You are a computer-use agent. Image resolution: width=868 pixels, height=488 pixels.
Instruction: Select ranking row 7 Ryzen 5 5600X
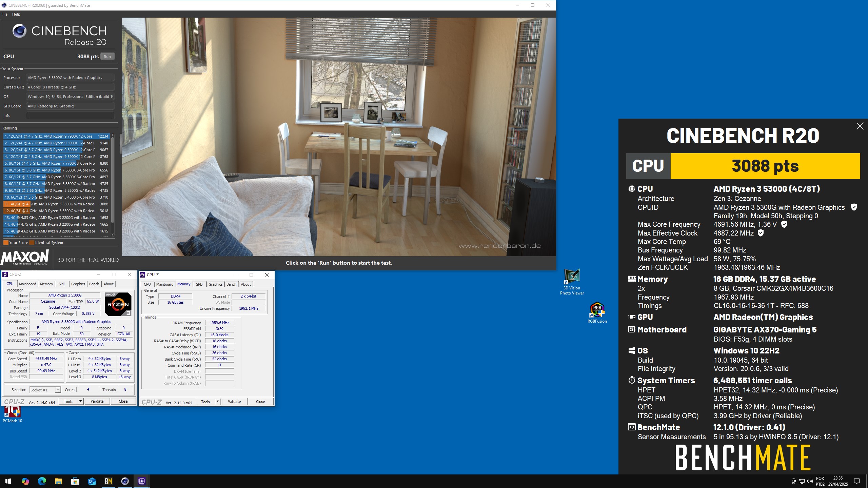click(56, 177)
